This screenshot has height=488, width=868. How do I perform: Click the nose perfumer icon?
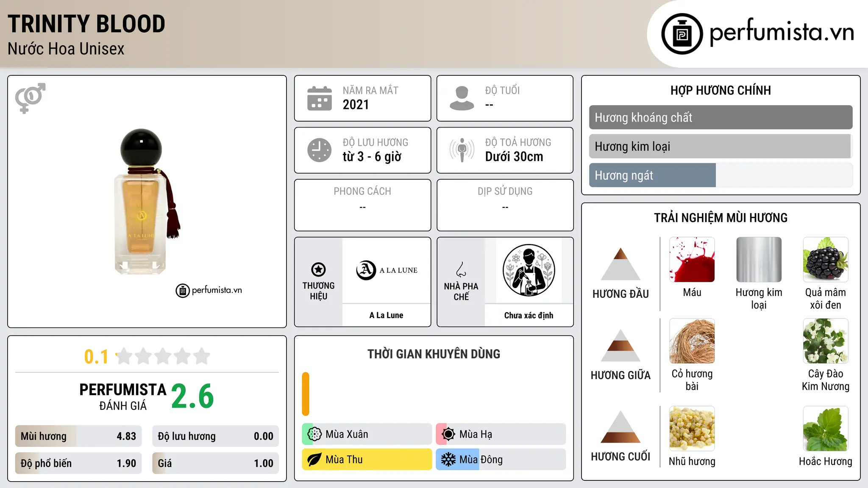461,269
